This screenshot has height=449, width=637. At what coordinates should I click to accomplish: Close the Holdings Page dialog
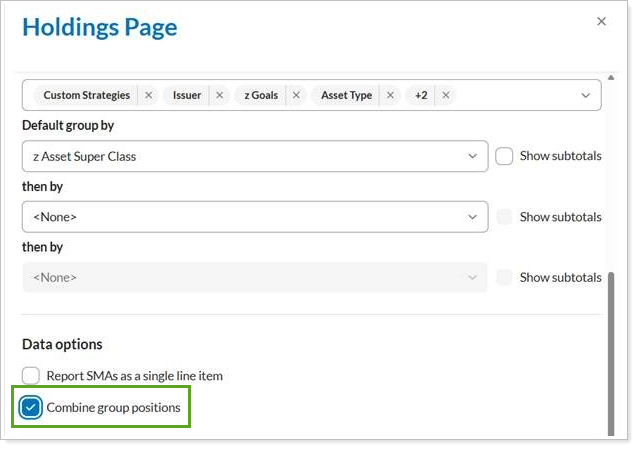[x=601, y=21]
